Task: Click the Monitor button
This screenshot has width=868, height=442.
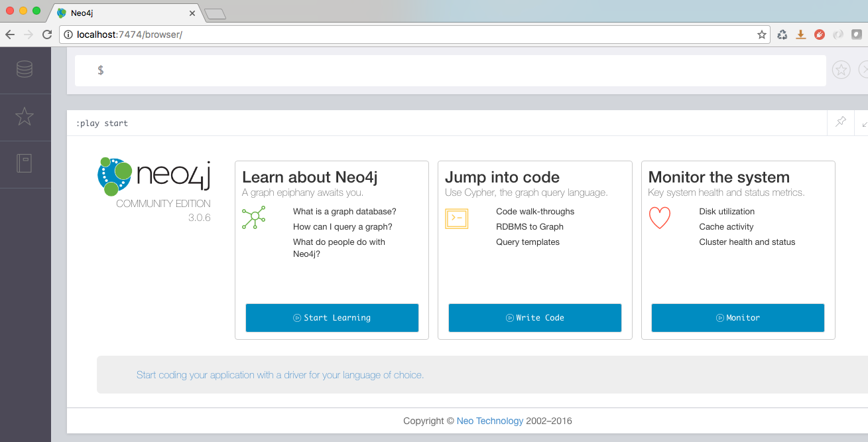Action: tap(737, 317)
